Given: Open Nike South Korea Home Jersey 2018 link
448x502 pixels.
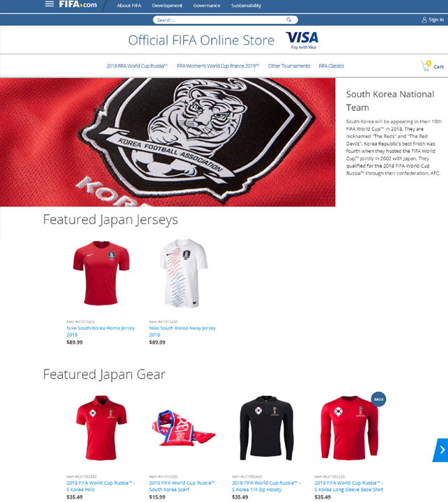Looking at the screenshot, I should [100, 331].
